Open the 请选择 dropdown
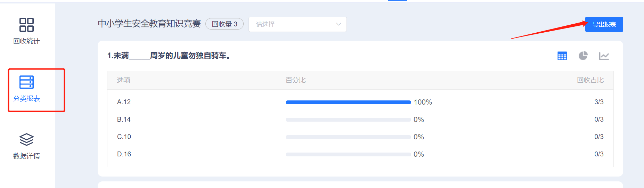 297,24
